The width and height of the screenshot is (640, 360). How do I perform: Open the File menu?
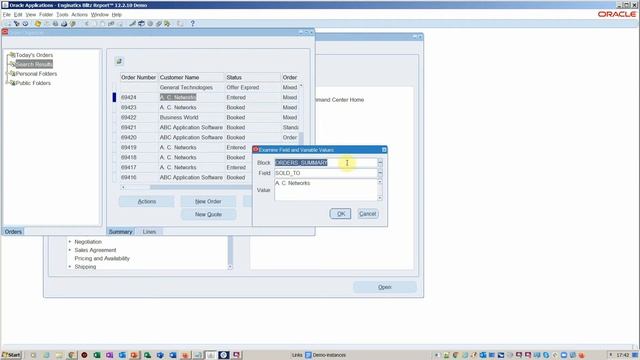click(6, 15)
